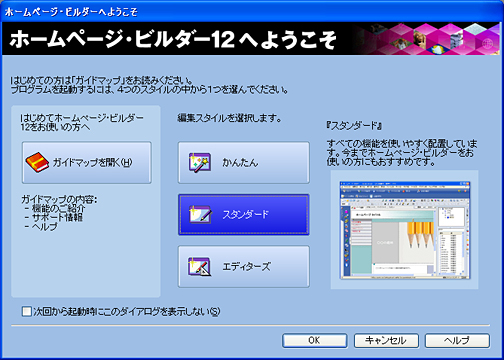Click the ヘルプ item in guide map contents
The image size is (504, 360).
(45, 227)
